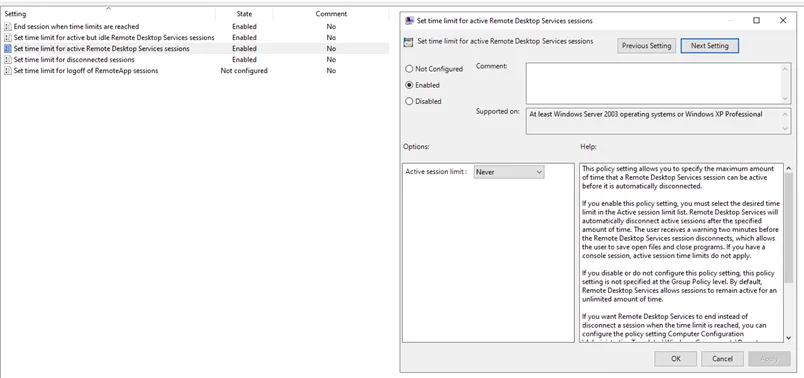The width and height of the screenshot is (804, 378).
Task: Click the Supported on scroll down arrow
Action: coord(786,129)
